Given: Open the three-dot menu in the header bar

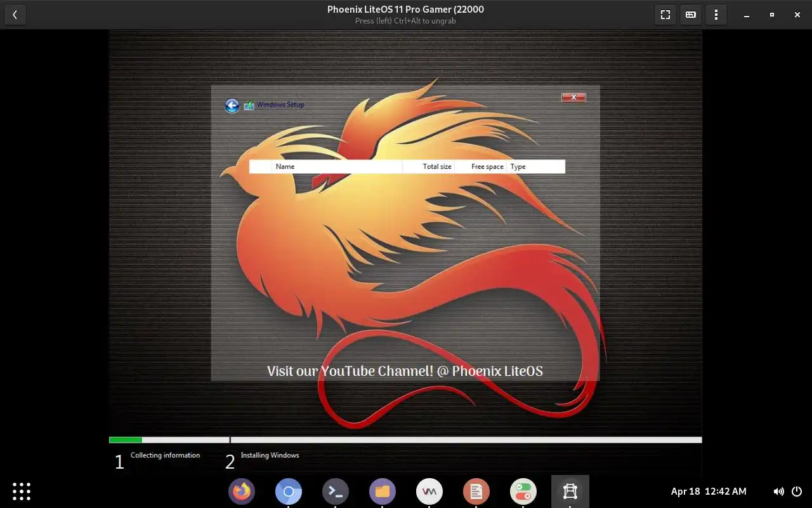Looking at the screenshot, I should click(716, 15).
